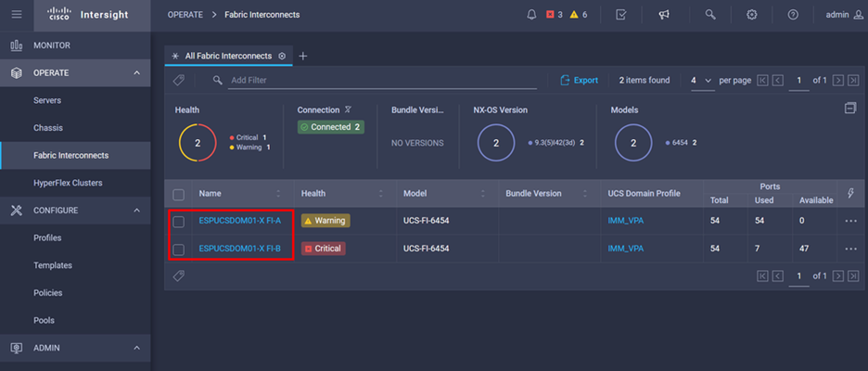Go to next page in top pagination
868x371 pixels.
pyautogui.click(x=838, y=81)
